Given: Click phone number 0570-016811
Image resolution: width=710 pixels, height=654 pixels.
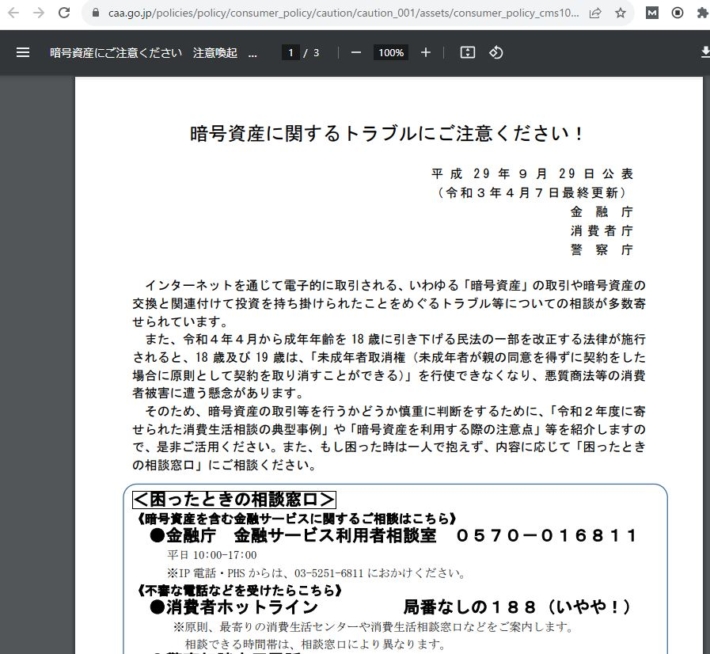Looking at the screenshot, I should (547, 536).
